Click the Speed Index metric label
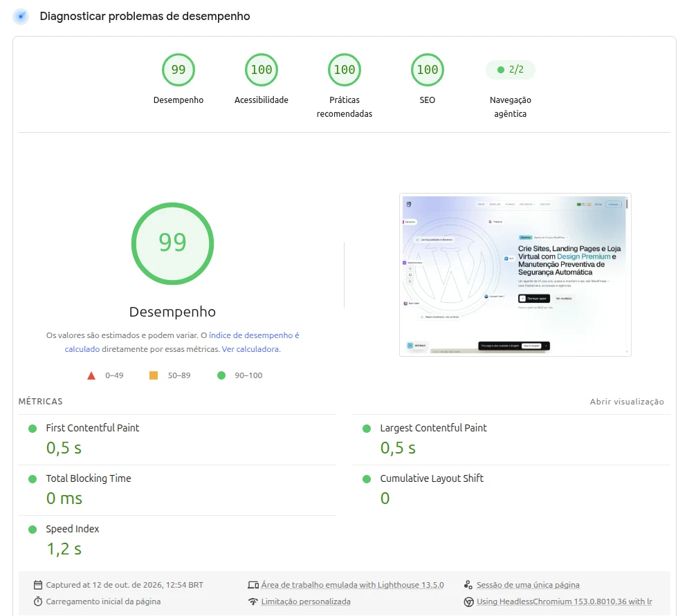Image resolution: width=687 pixels, height=616 pixels. point(72,529)
